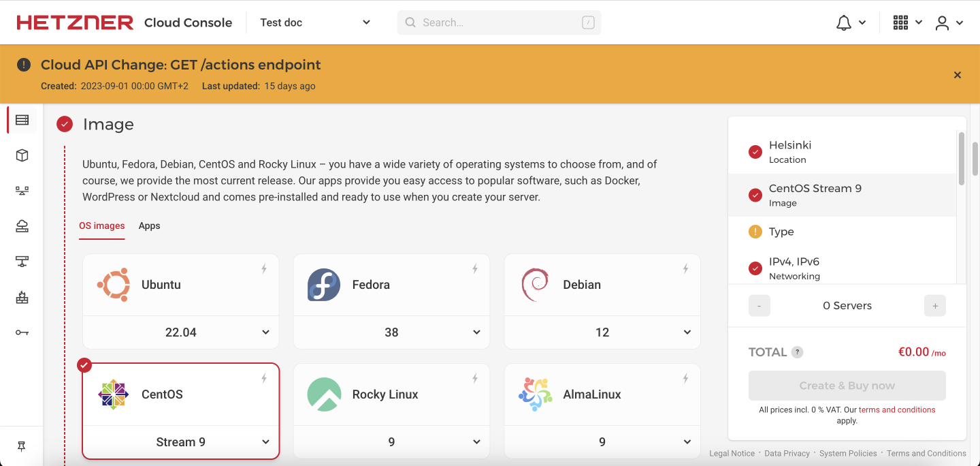Click the CentOS logo
980x466 pixels.
pyautogui.click(x=113, y=394)
